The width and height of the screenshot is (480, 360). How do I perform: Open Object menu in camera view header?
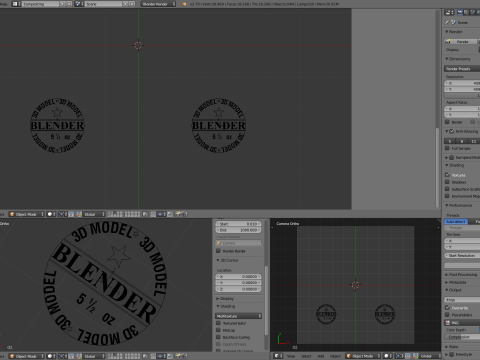[x=335, y=356]
